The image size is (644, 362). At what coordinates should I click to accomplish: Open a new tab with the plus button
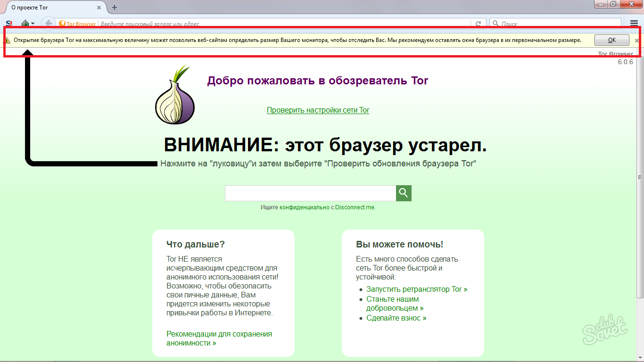[115, 8]
